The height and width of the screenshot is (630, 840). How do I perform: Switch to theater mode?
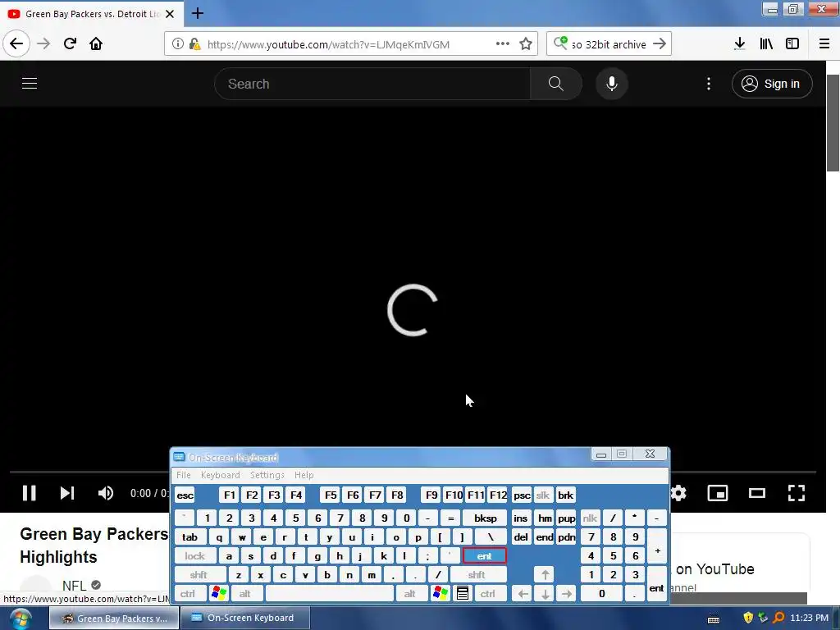(x=757, y=493)
